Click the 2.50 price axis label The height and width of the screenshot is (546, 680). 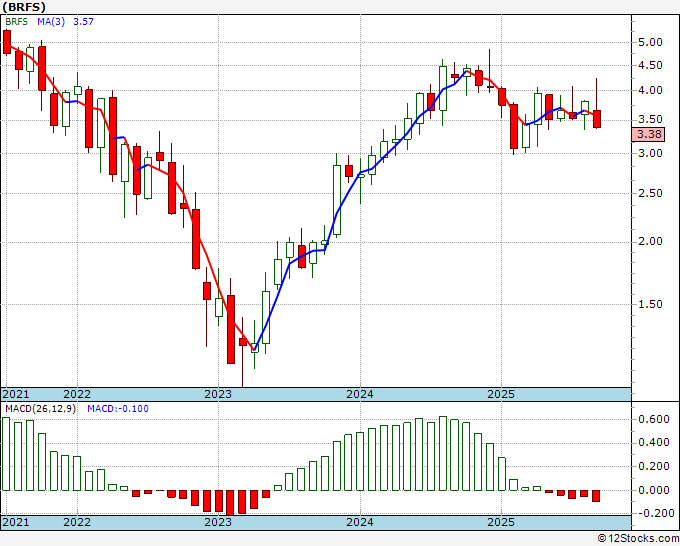[650, 193]
